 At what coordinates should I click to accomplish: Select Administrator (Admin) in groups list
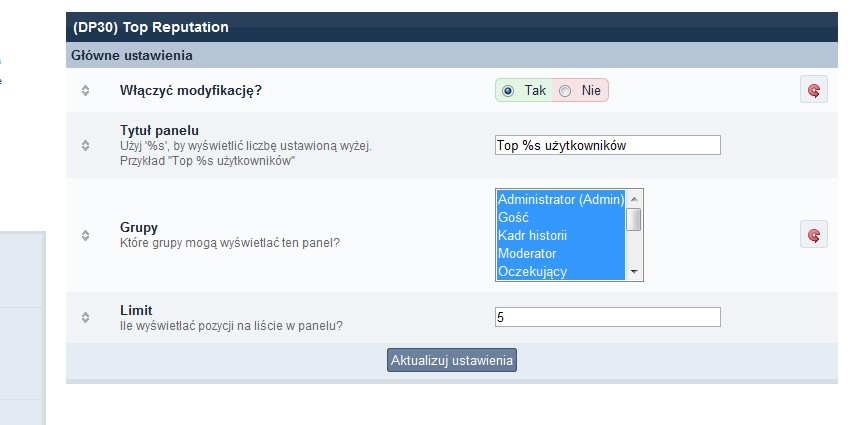coord(560,199)
